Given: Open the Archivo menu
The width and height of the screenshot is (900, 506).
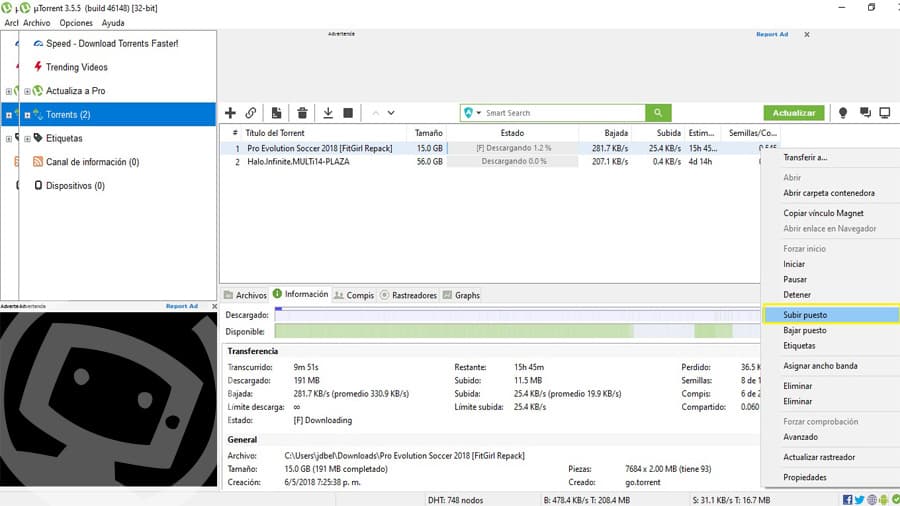Looking at the screenshot, I should tap(37, 23).
